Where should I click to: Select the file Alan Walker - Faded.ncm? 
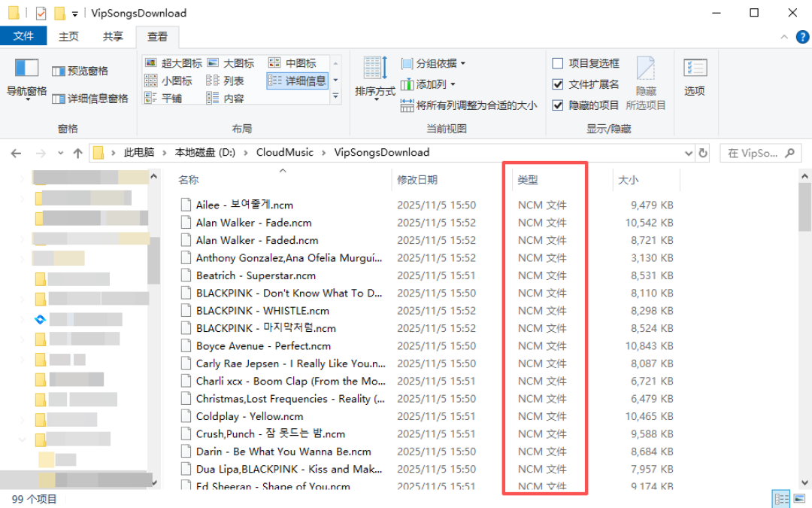pos(257,241)
